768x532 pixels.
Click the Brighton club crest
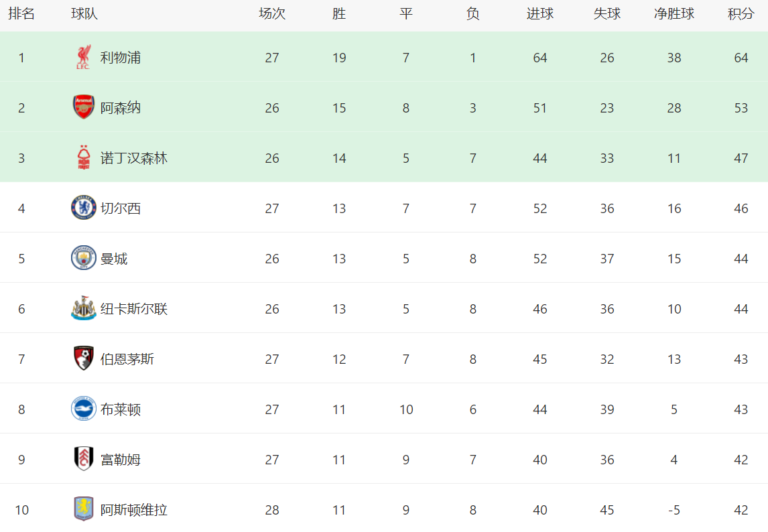click(x=83, y=409)
